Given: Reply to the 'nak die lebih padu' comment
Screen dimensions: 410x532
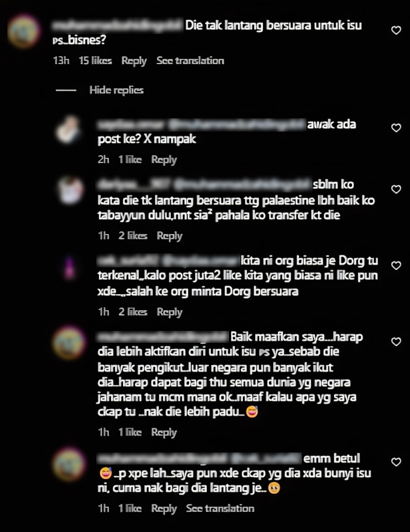Looking at the screenshot, I should click(x=164, y=432).
